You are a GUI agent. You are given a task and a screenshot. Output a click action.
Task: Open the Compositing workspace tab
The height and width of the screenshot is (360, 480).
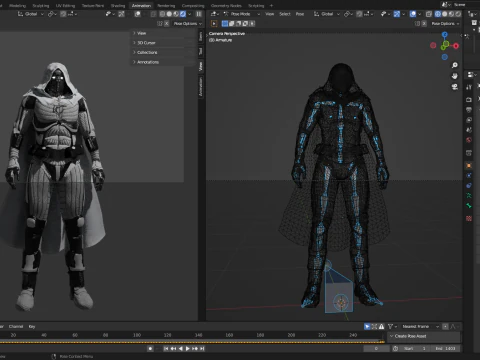(193, 6)
